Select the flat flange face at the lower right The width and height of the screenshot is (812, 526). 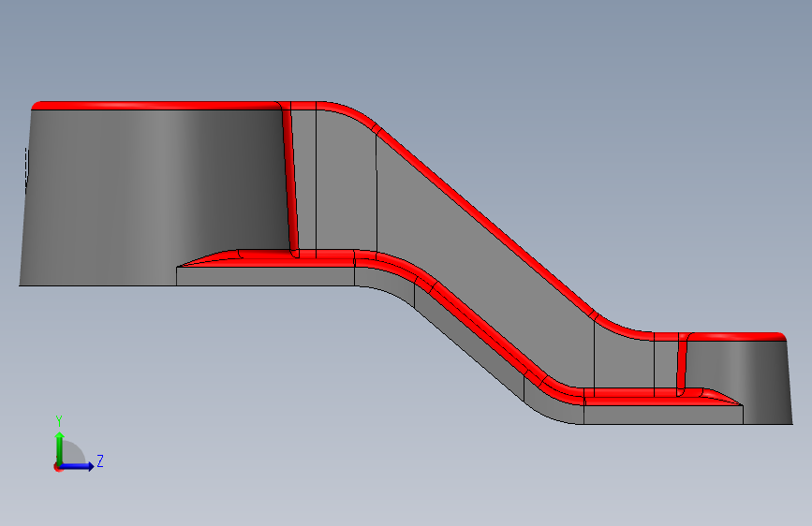click(x=663, y=415)
